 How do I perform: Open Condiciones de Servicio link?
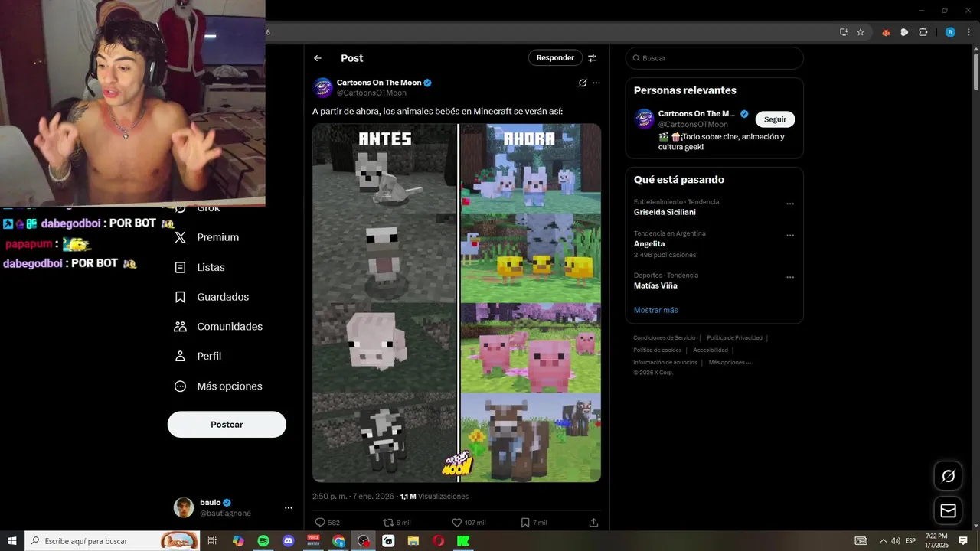(x=665, y=337)
